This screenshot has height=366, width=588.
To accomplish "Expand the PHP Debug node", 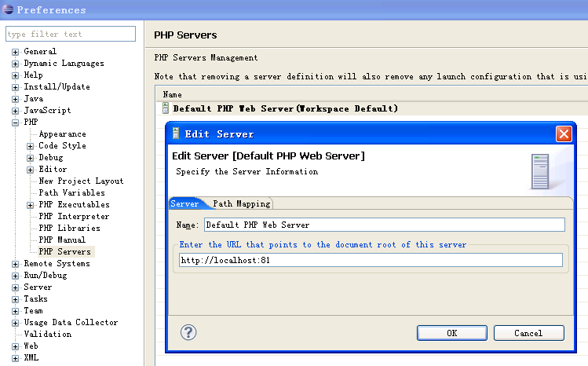I will click(x=30, y=158).
